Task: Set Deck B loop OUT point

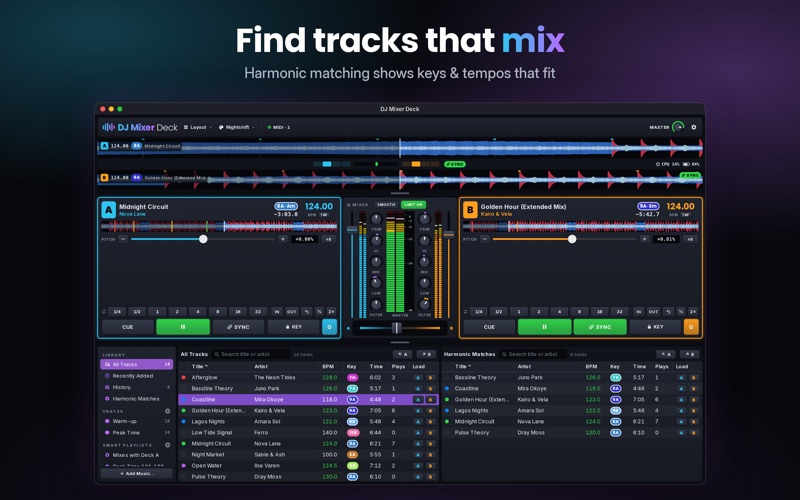Action: tap(653, 311)
